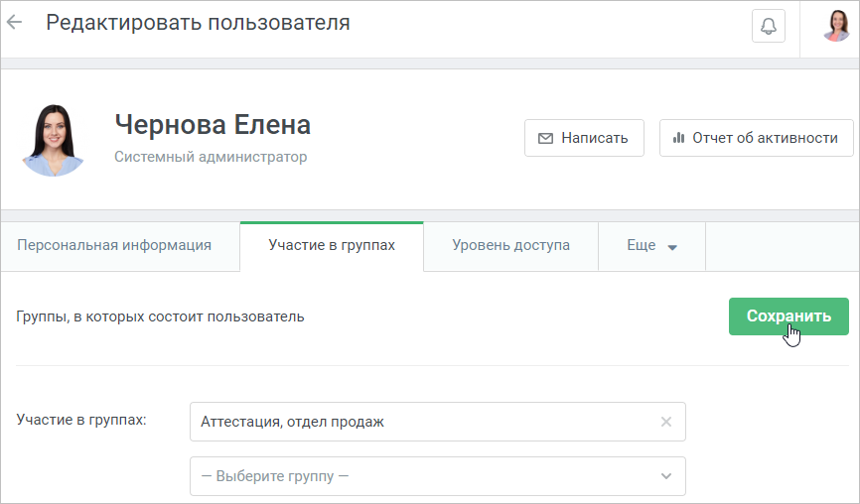Open current user profile avatar in header
The height and width of the screenshot is (504, 860).
pos(836,26)
